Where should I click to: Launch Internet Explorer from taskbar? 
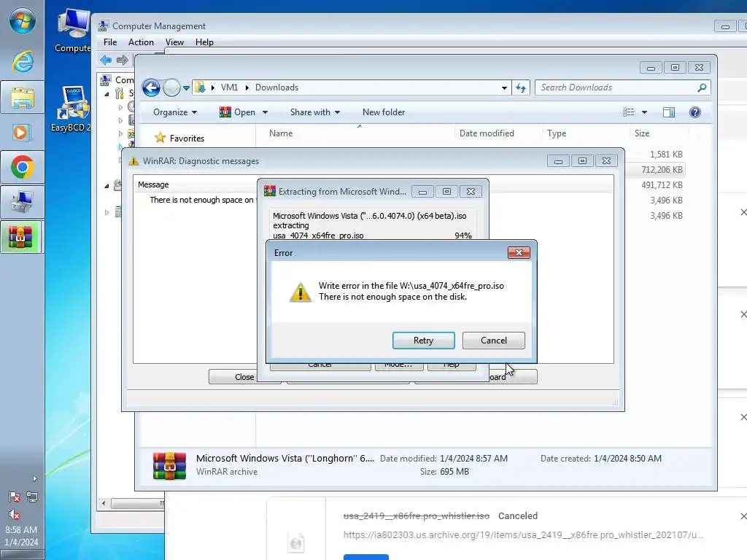[x=23, y=61]
